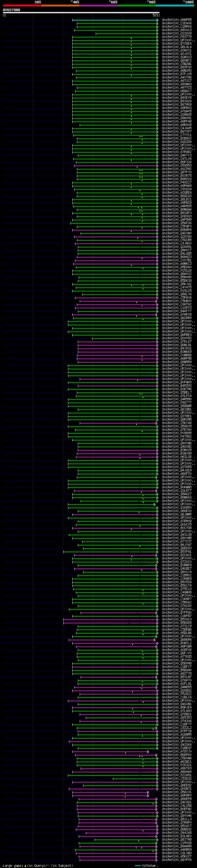197x868 pixels.
Task: Click the white query sequence bar
Action: [81, 13]
